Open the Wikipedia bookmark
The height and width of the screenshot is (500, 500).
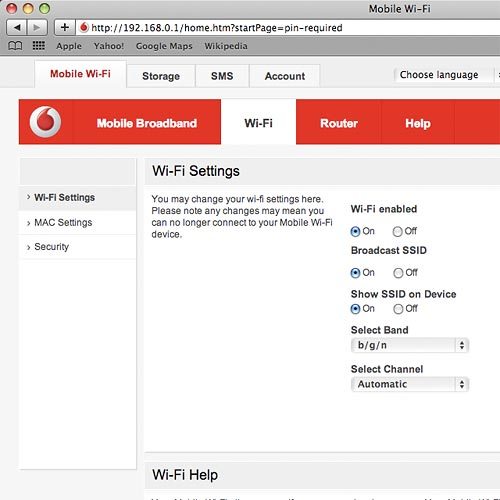(226, 46)
